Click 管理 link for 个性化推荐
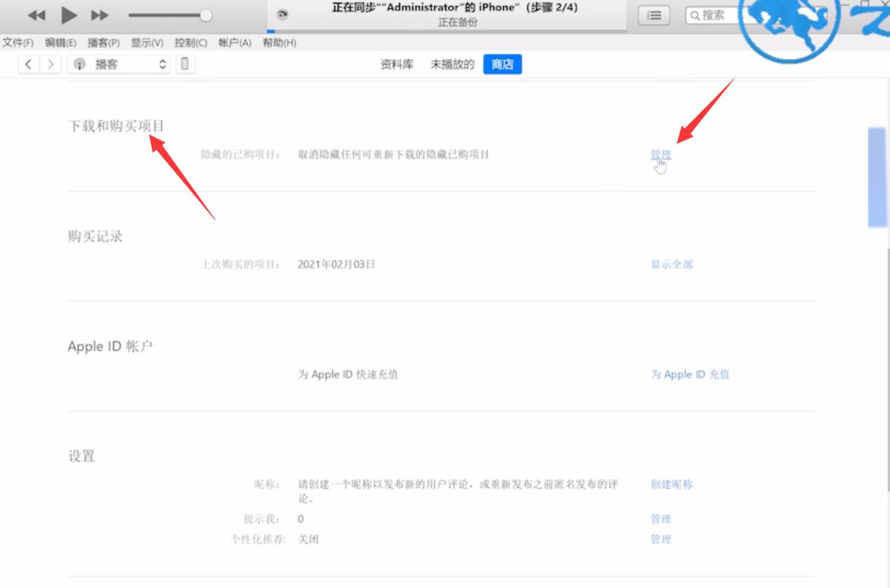This screenshot has width=890, height=588. pos(661,539)
